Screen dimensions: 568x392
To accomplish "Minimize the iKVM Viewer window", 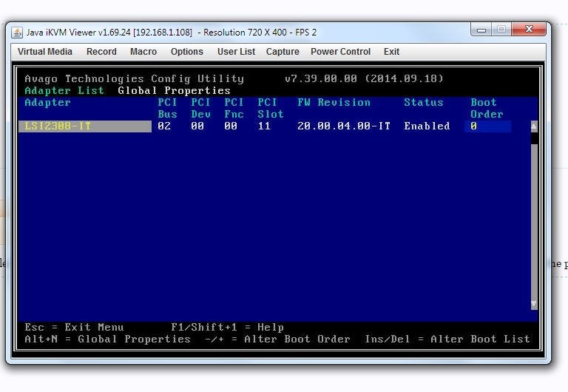I will (x=481, y=30).
